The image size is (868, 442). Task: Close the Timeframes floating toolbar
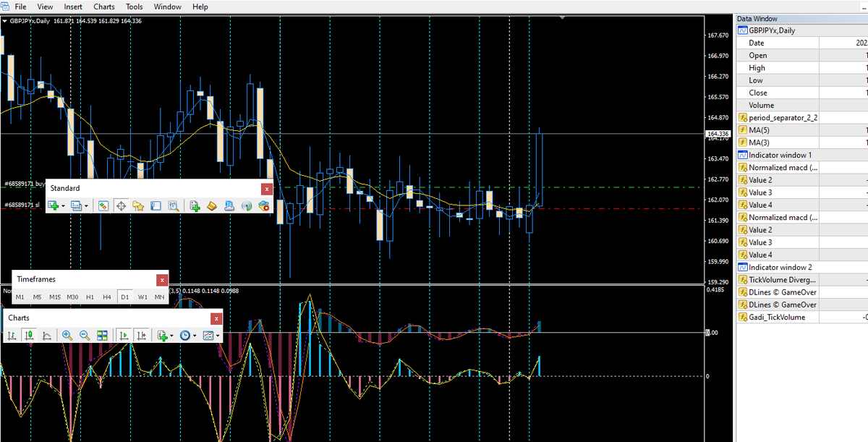tap(162, 279)
